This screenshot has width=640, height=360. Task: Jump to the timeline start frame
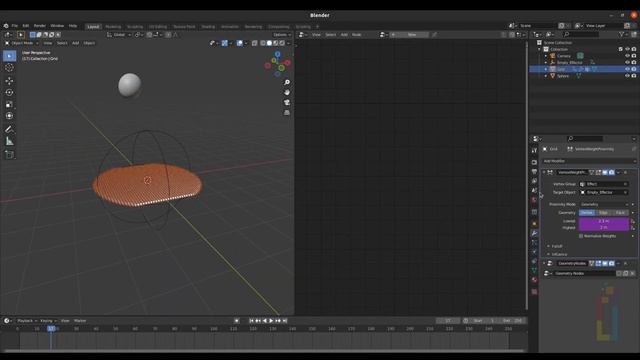pos(251,321)
